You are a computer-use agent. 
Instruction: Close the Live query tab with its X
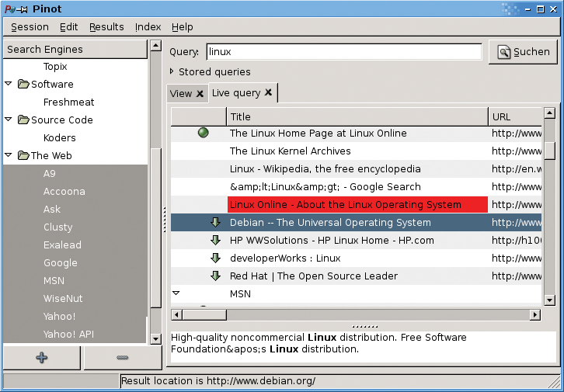[268, 92]
